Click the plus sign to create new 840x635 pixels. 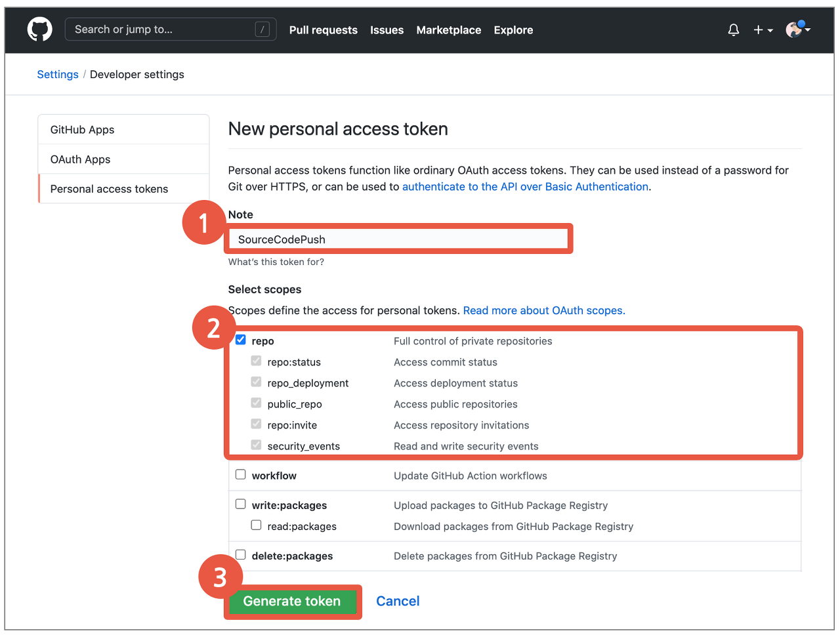click(757, 30)
